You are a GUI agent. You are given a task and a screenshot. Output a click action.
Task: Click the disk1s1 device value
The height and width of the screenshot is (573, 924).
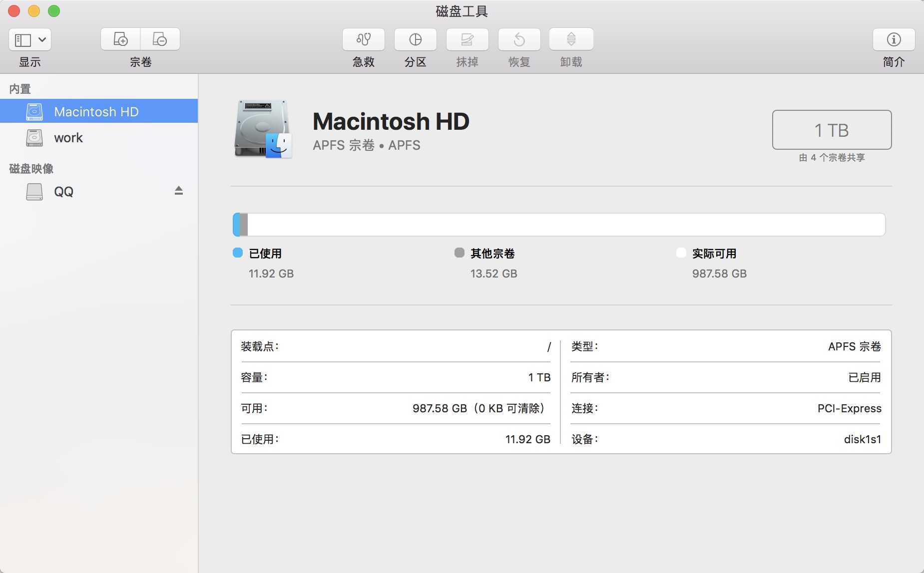[863, 439]
